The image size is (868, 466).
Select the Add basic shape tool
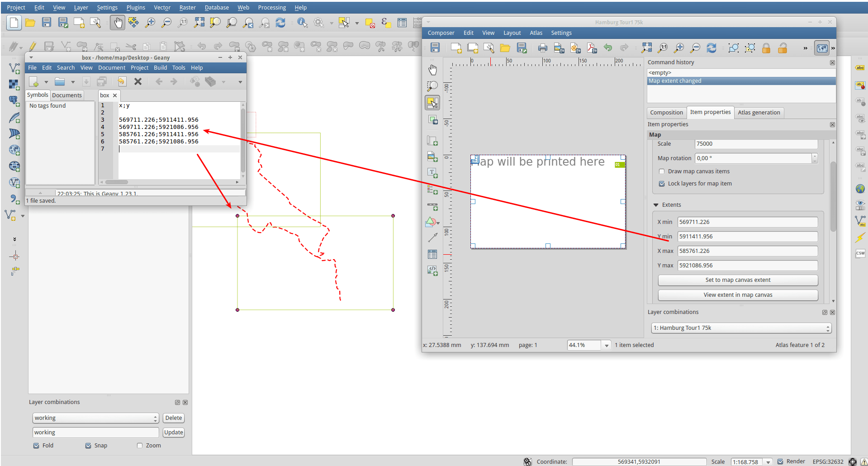(431, 222)
